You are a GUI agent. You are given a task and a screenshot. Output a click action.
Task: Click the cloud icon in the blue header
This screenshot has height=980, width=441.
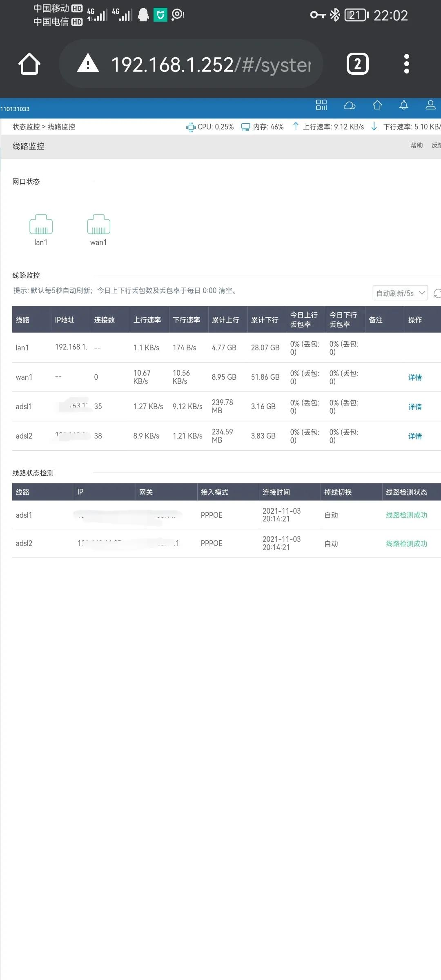(x=350, y=106)
